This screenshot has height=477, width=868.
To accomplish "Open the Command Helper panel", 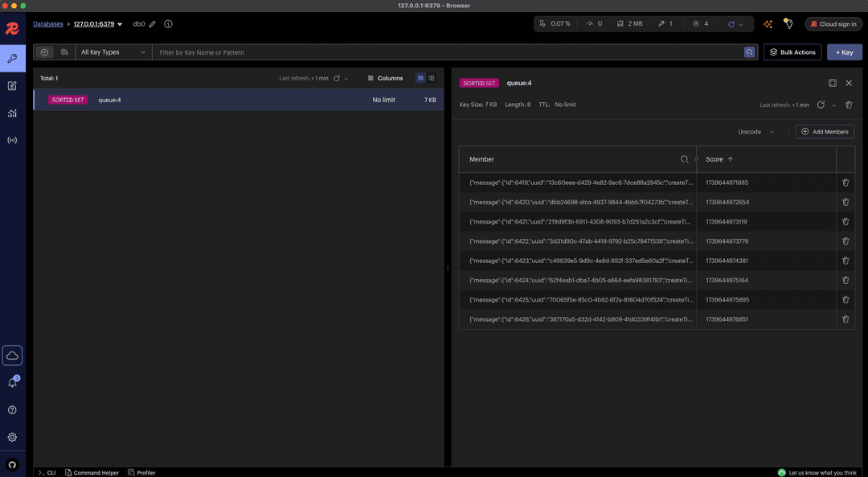I will [x=92, y=472].
